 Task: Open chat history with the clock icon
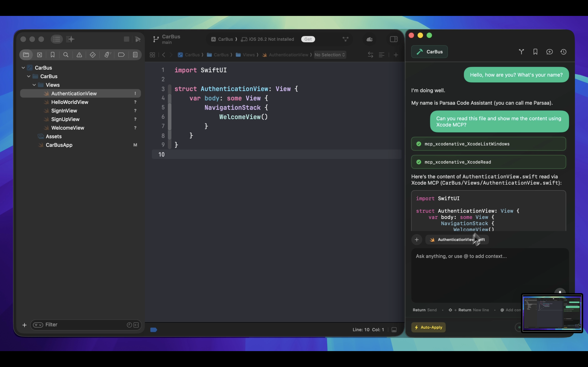coord(564,52)
